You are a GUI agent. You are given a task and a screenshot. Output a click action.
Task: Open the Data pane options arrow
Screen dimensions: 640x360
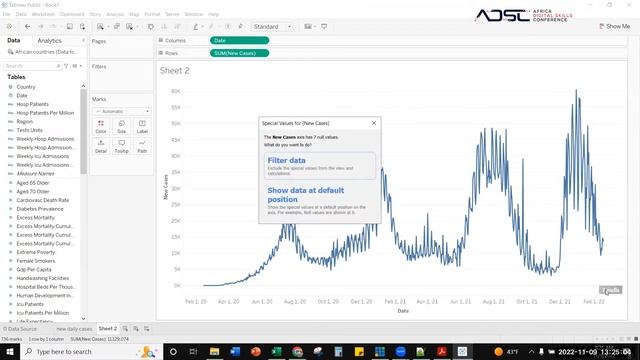pyautogui.click(x=83, y=41)
